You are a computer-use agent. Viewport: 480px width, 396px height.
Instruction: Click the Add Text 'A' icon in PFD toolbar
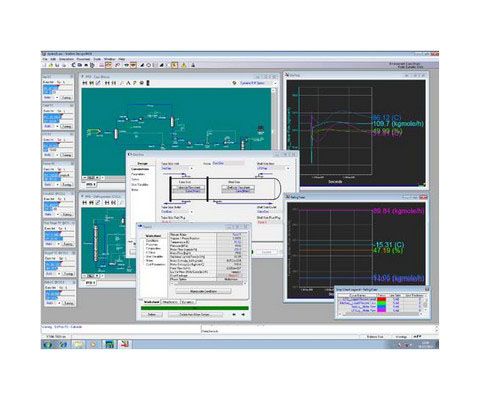(128, 83)
